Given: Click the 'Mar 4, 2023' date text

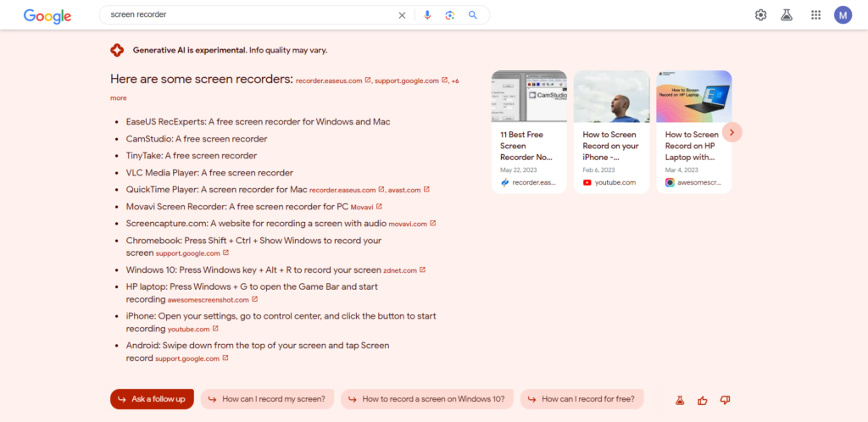Looking at the screenshot, I should [x=682, y=169].
